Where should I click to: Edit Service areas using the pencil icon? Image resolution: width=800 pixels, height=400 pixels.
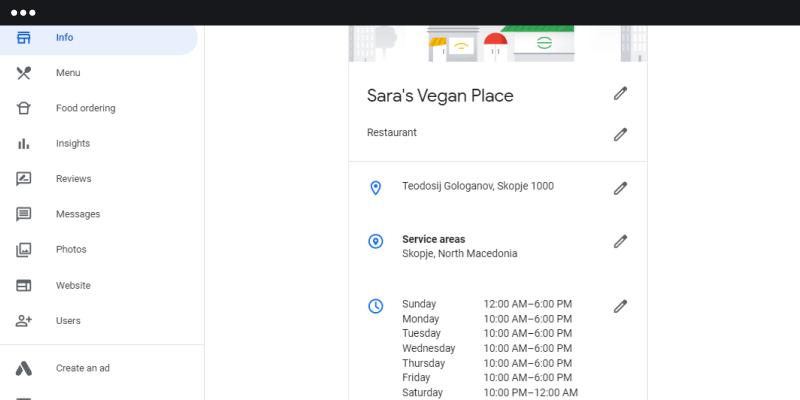(x=620, y=241)
